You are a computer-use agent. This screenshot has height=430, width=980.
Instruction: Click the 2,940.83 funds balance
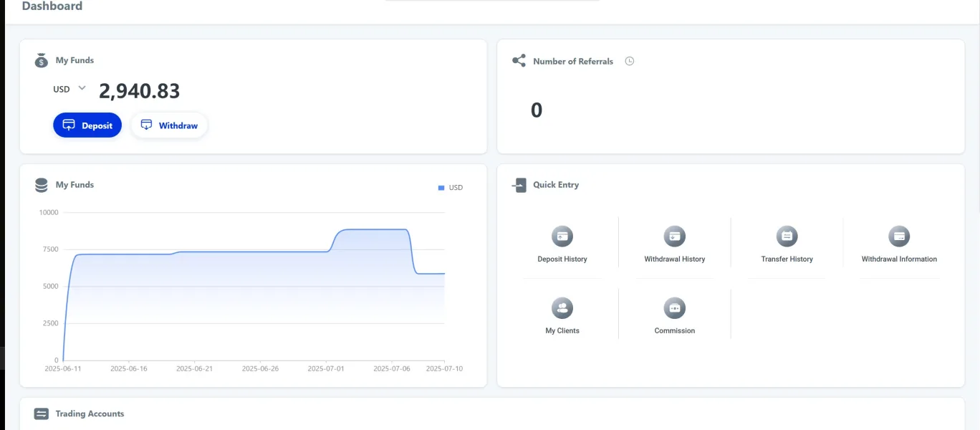coord(139,91)
